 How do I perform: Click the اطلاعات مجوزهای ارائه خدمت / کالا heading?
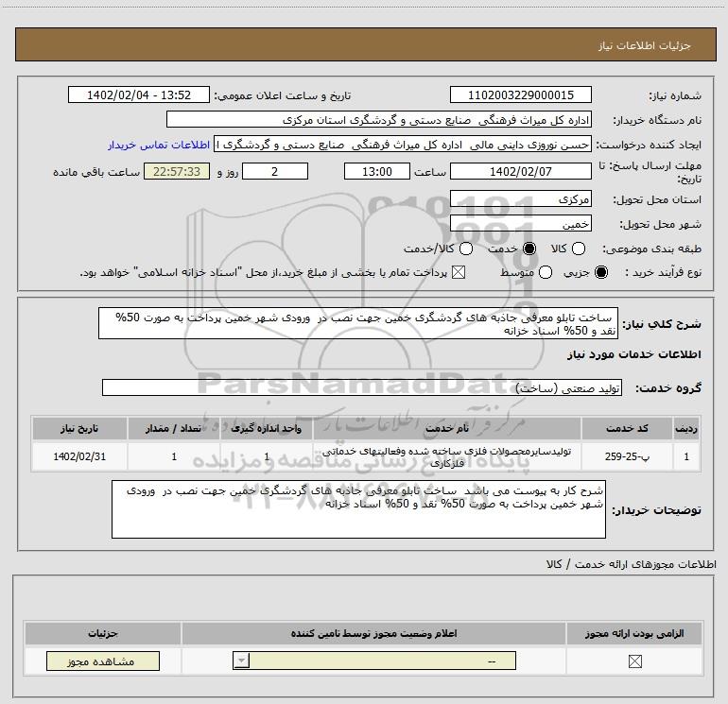click(631, 564)
